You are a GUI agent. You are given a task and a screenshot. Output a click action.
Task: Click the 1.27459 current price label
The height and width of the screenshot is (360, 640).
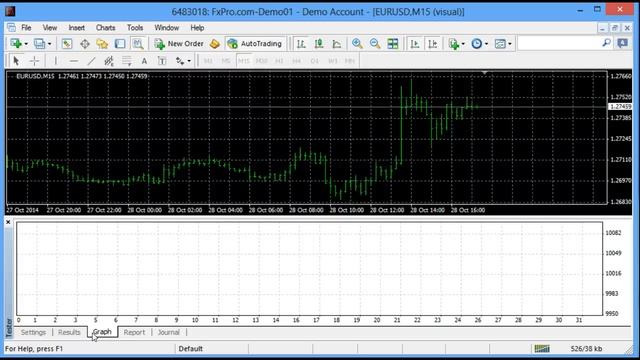click(620, 107)
